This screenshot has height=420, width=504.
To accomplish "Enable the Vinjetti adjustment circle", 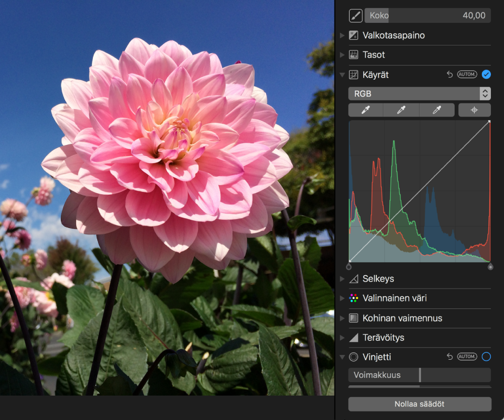I will [486, 357].
